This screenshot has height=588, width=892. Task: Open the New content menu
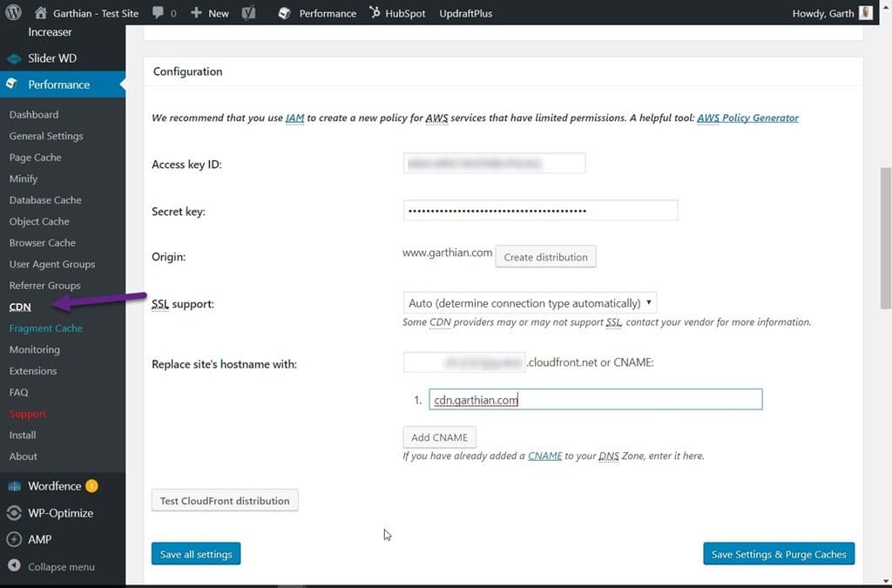coord(210,12)
